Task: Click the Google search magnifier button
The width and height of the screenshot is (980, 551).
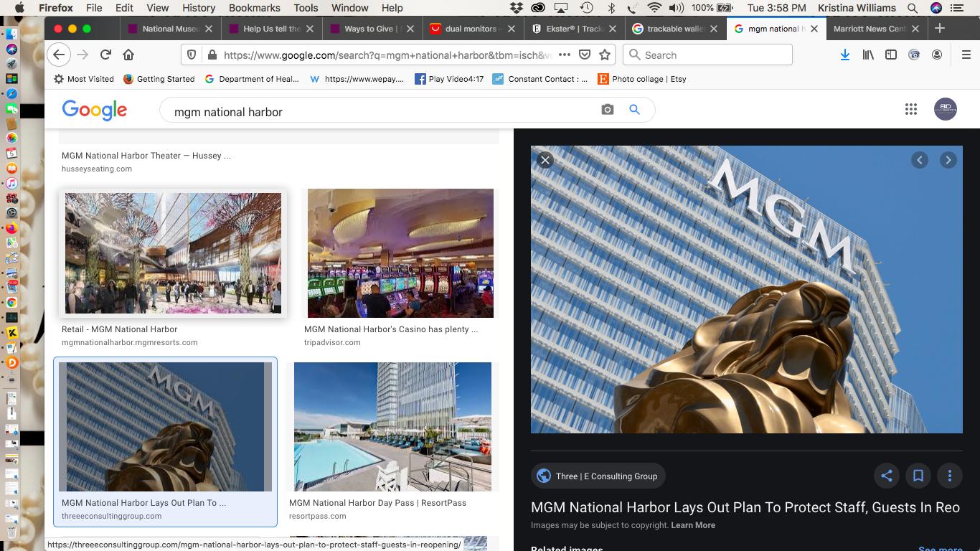Action: pyautogui.click(x=634, y=110)
